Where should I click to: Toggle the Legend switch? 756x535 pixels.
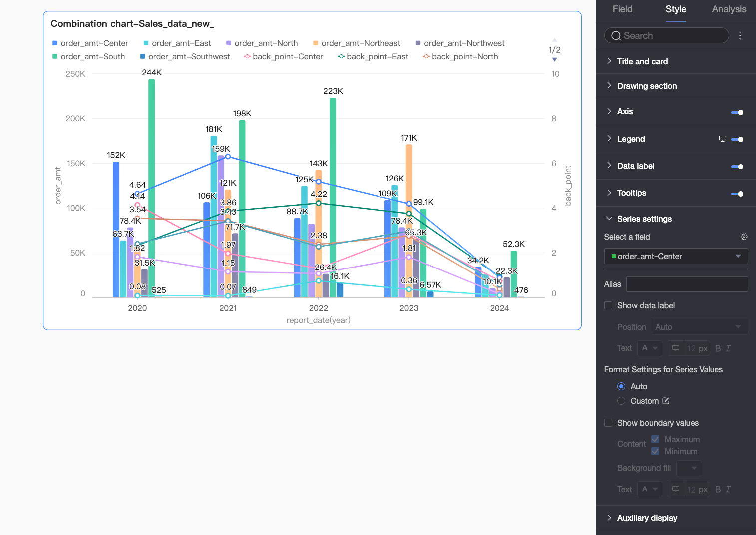point(737,139)
